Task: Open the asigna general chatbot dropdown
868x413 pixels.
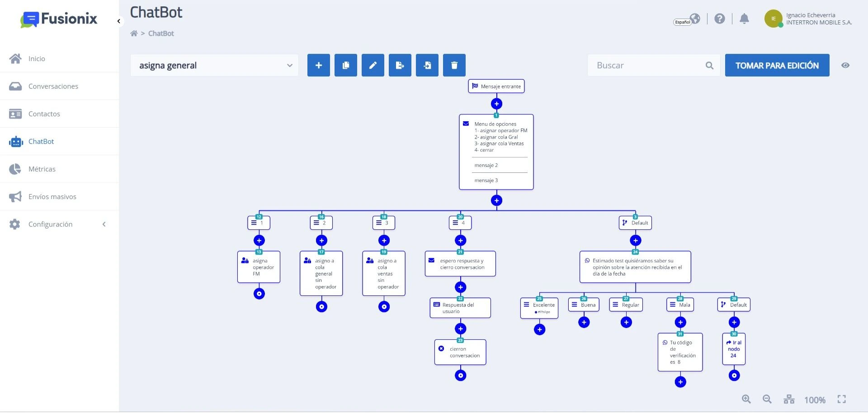Action: click(x=214, y=66)
